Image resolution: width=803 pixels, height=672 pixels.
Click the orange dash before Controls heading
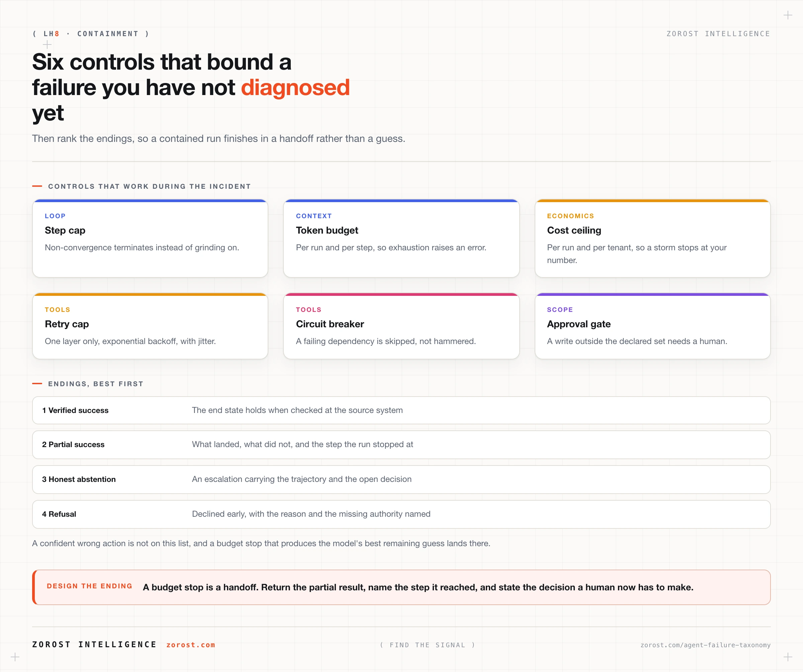tap(37, 186)
